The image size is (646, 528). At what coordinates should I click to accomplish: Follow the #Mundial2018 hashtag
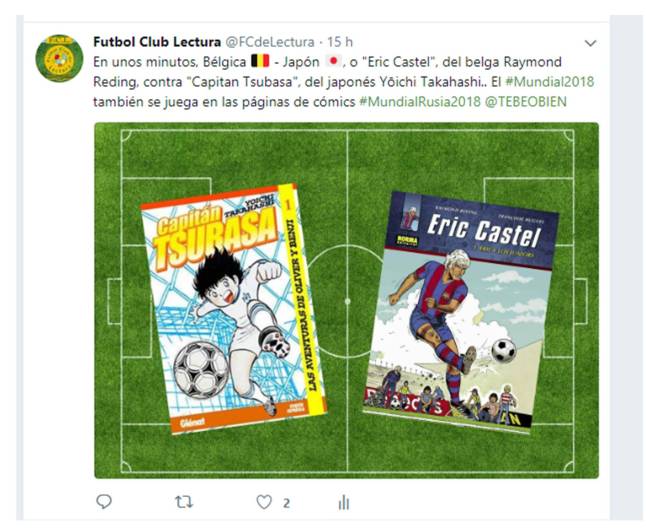point(550,82)
